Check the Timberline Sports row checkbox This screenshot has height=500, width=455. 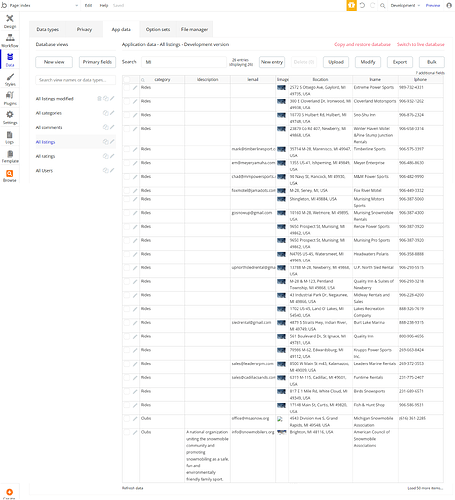(127, 149)
